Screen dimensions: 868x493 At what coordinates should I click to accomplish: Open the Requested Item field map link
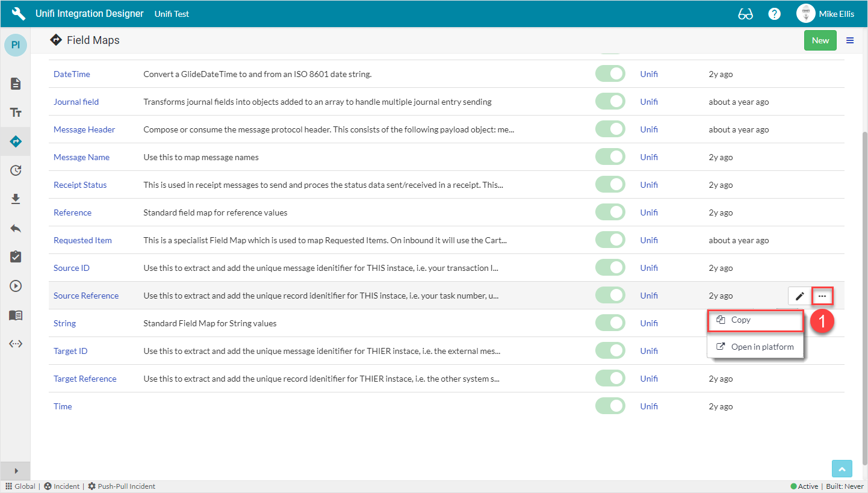coord(82,240)
